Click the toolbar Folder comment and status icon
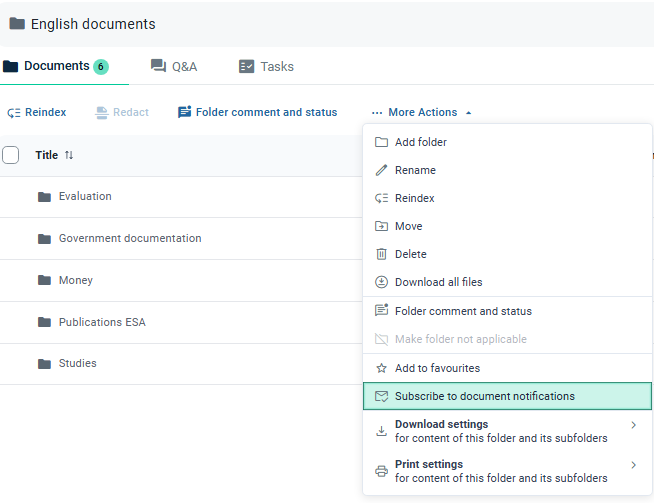654x503 pixels. 184,112
